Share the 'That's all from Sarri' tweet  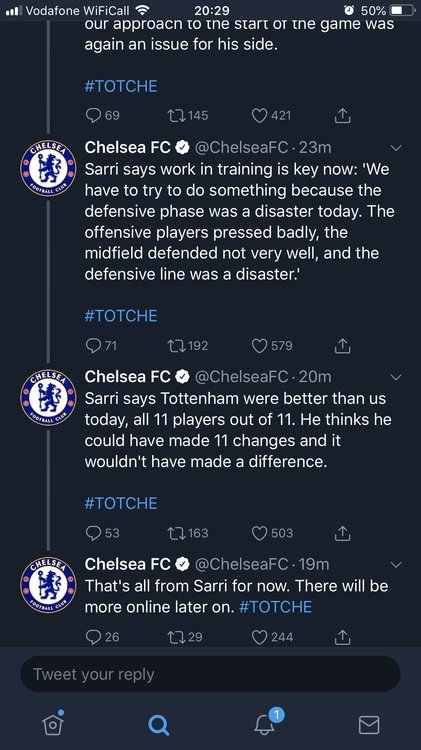[342, 636]
